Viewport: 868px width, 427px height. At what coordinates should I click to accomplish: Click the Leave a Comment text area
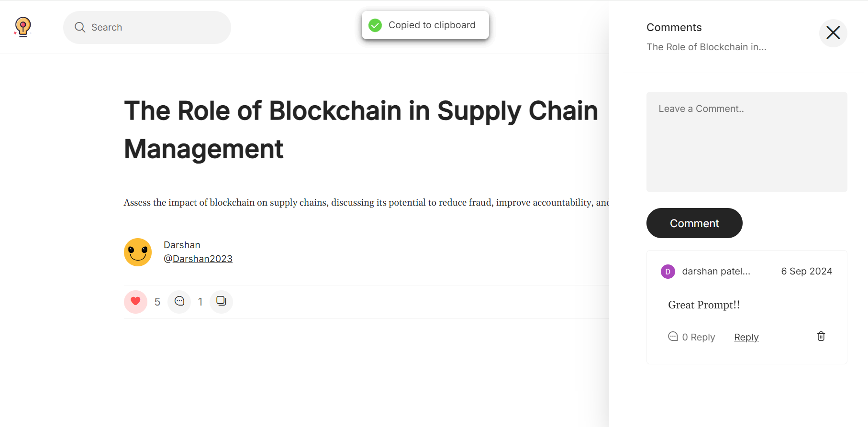(746, 142)
